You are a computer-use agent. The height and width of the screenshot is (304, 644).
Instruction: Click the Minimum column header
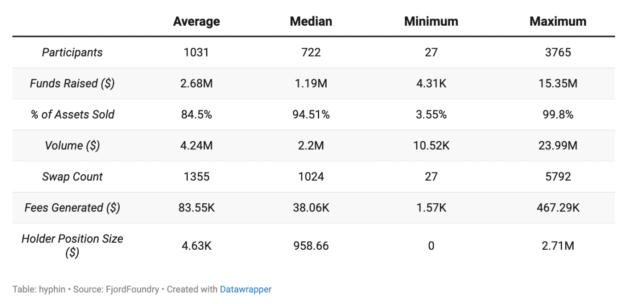(x=431, y=22)
